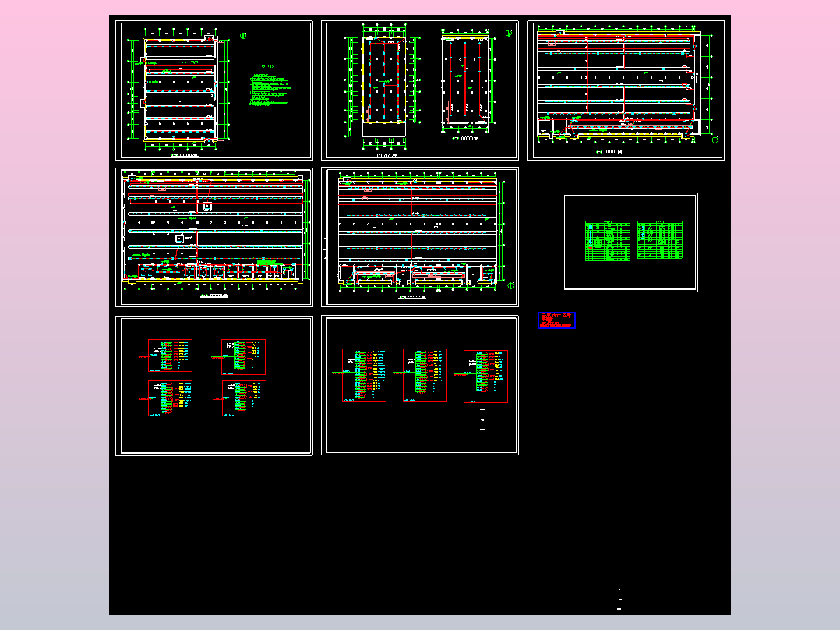This screenshot has width=840, height=630.
Task: Click compass marker on middle-center plan sheet
Action: click(510, 286)
